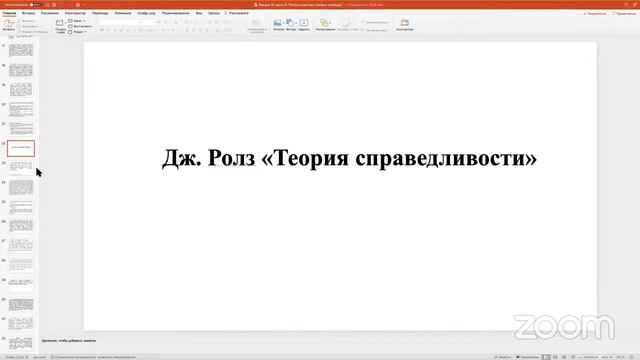This screenshot has width=640, height=360.
Task: Open the Запись ribbon tab
Action: click(x=214, y=13)
